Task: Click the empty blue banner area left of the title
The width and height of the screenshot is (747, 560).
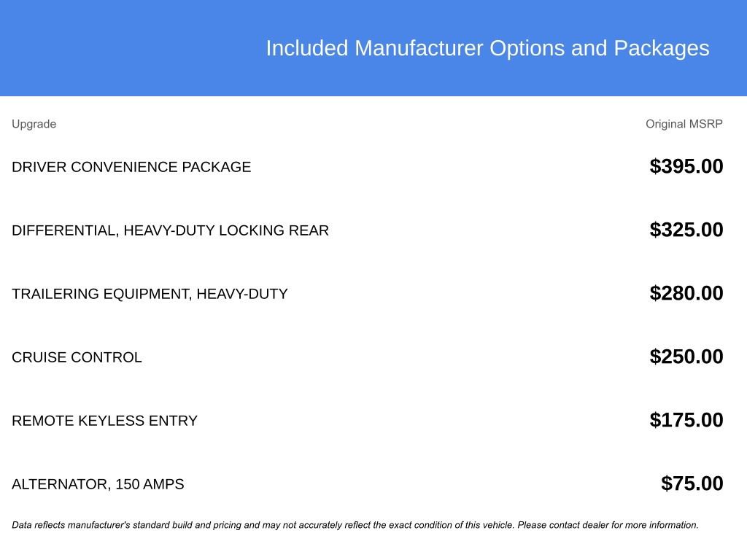Action: [x=131, y=48]
